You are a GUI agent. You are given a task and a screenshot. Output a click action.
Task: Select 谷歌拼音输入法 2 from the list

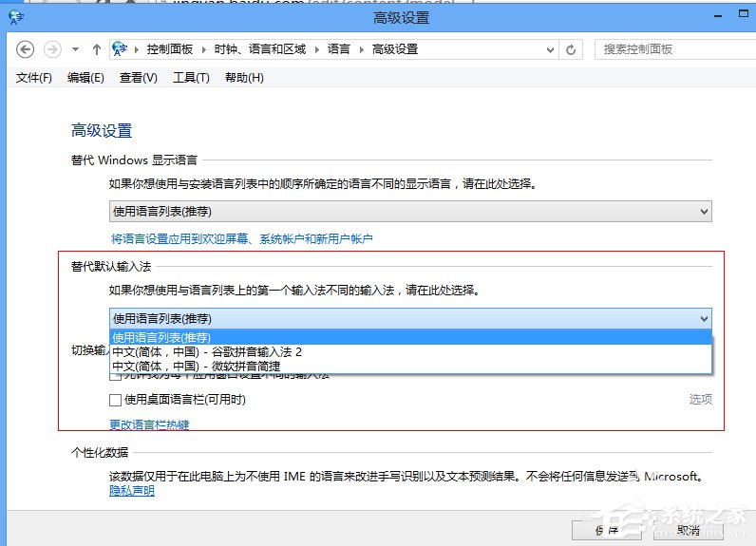point(207,351)
